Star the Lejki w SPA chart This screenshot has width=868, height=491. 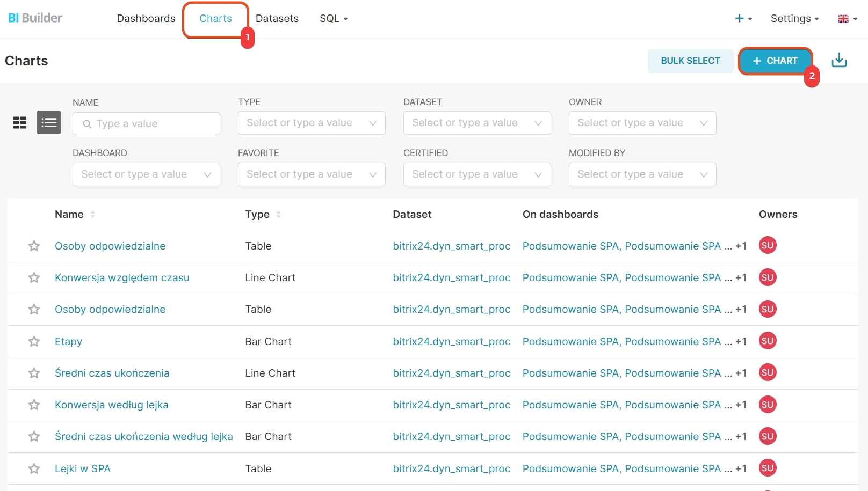pos(34,469)
